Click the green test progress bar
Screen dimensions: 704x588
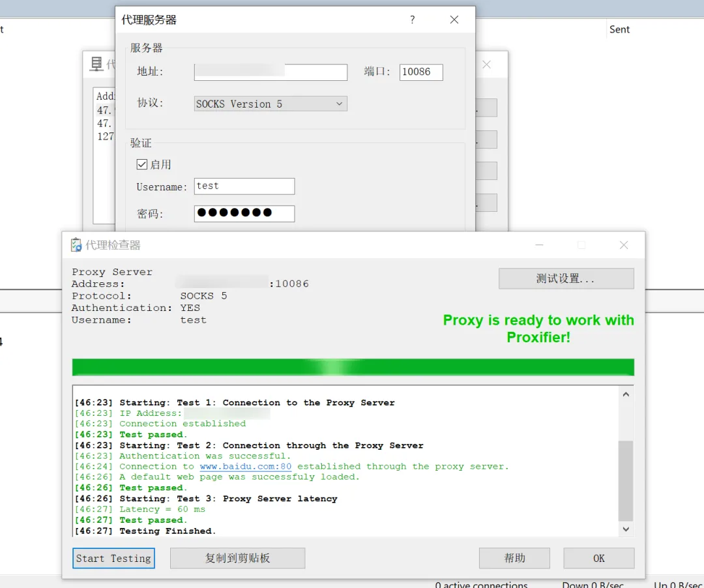coord(353,367)
